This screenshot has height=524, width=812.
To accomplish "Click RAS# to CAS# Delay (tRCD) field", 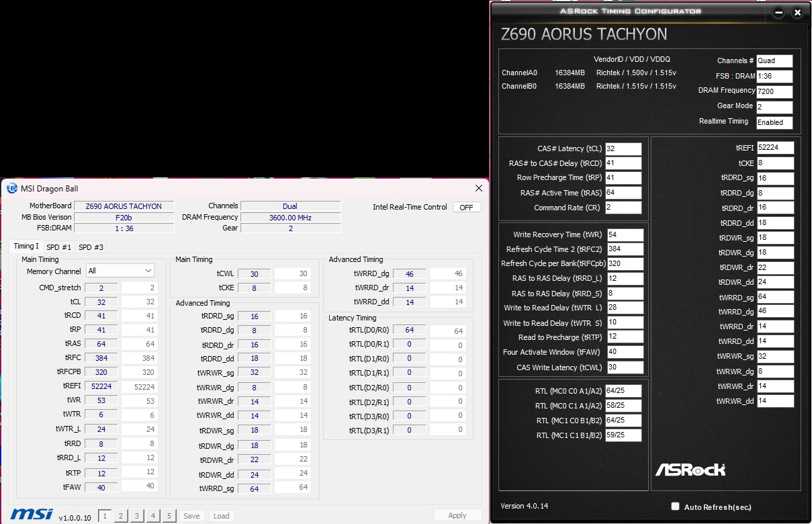I will click(x=623, y=163).
